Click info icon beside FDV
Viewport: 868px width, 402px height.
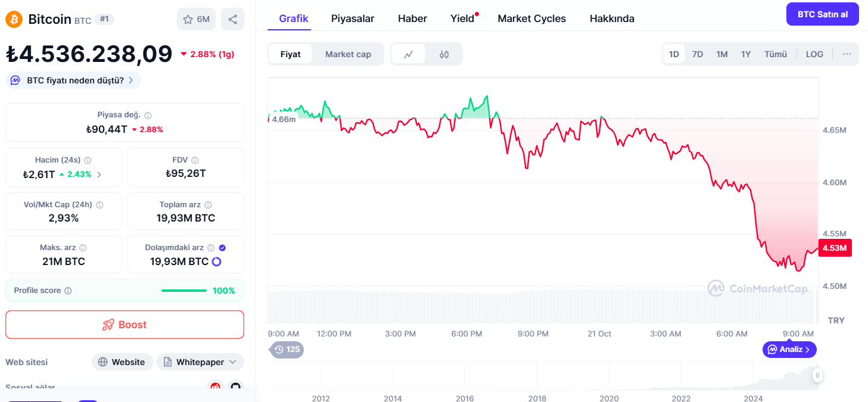[195, 160]
